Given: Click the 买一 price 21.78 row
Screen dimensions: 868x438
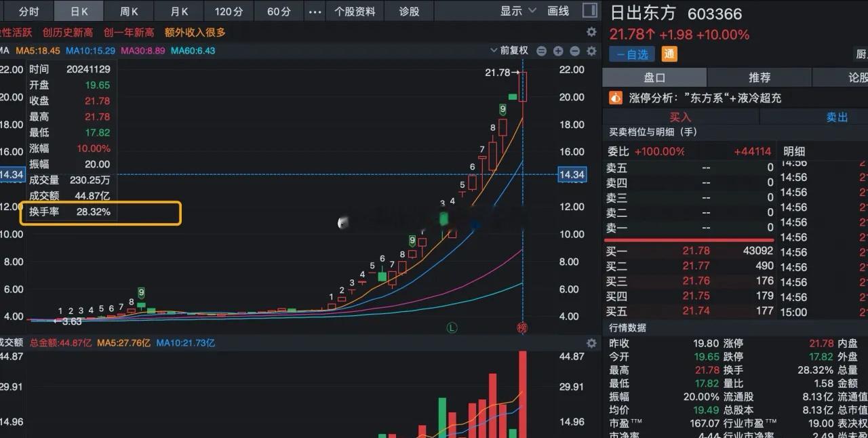Looking at the screenshot, I should click(x=690, y=251).
